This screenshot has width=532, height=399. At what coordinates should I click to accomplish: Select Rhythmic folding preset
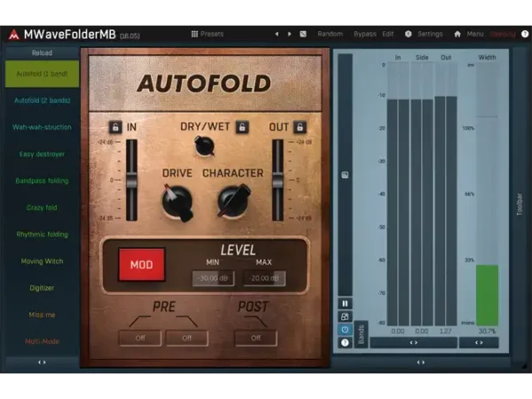pos(42,234)
